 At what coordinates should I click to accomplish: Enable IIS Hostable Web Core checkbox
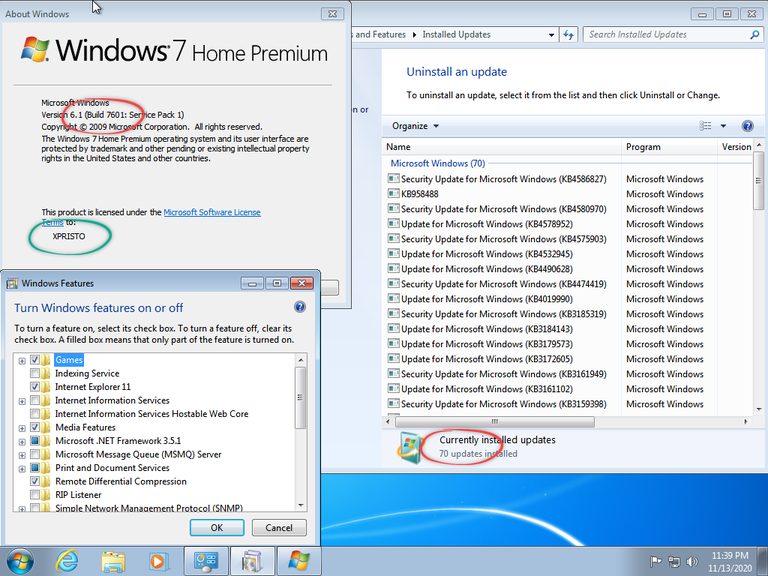click(35, 414)
